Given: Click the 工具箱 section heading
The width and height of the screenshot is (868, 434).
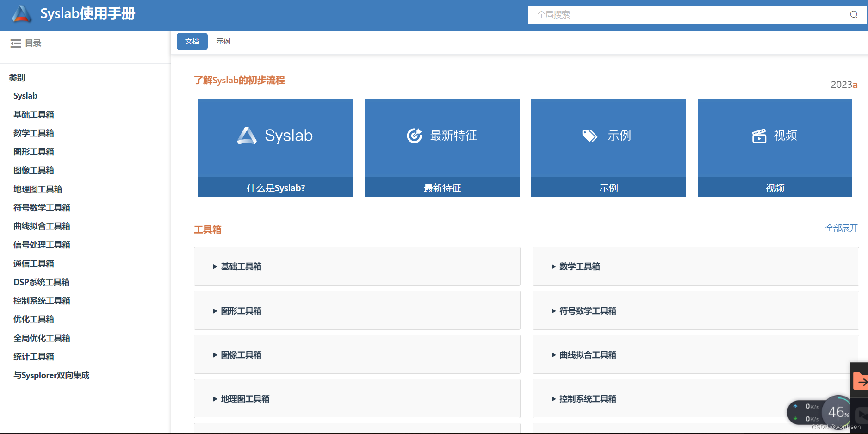Looking at the screenshot, I should click(207, 229).
